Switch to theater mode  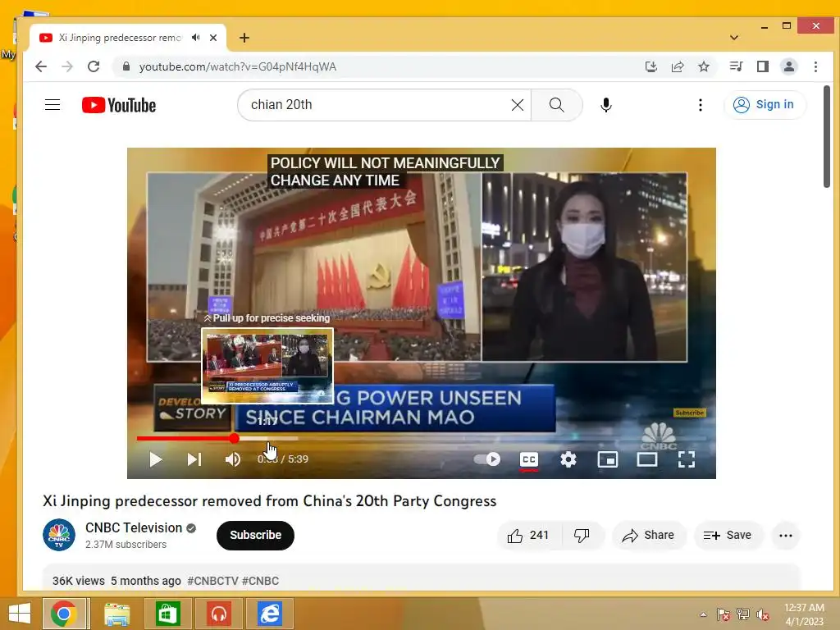[x=647, y=459]
